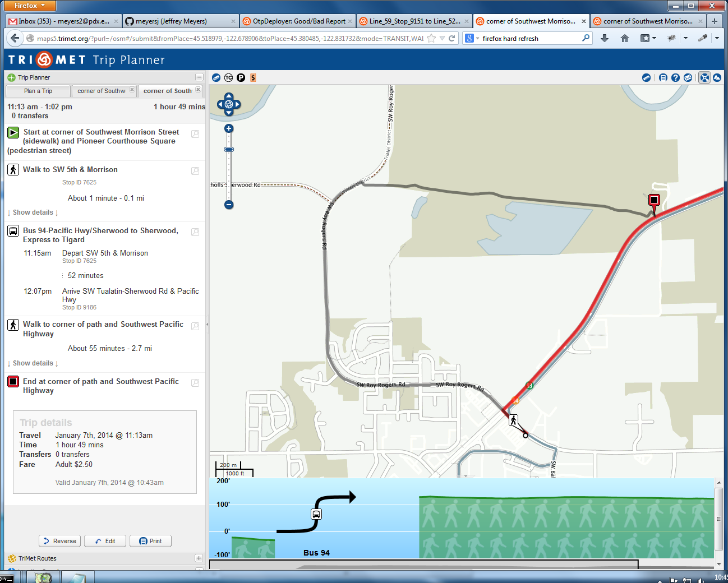The image size is (728, 583).
Task: Zoom to 'End at corner of path' magnifier
Action: [x=195, y=383]
